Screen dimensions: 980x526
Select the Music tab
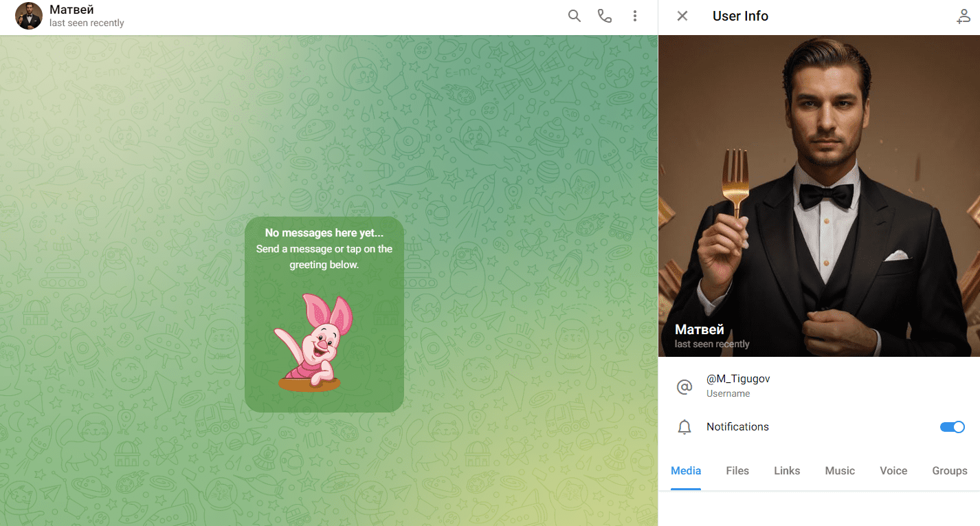coord(840,471)
